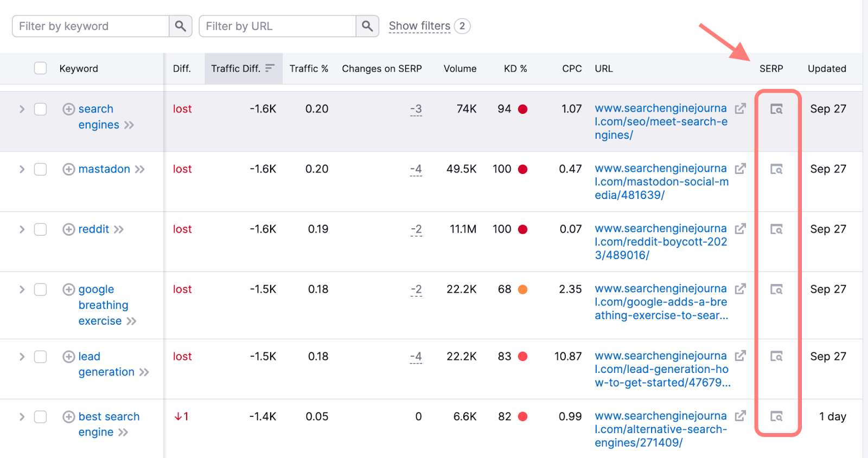The image size is (868, 458).
Task: Sort by Diff. column header
Action: click(182, 69)
